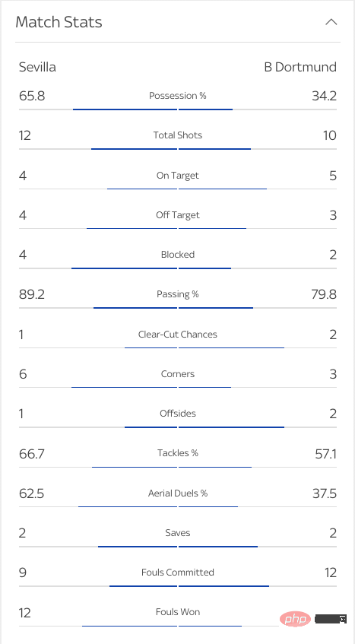The height and width of the screenshot is (644, 355).
Task: Click the Aerial Duels % label
Action: pyautogui.click(x=178, y=493)
